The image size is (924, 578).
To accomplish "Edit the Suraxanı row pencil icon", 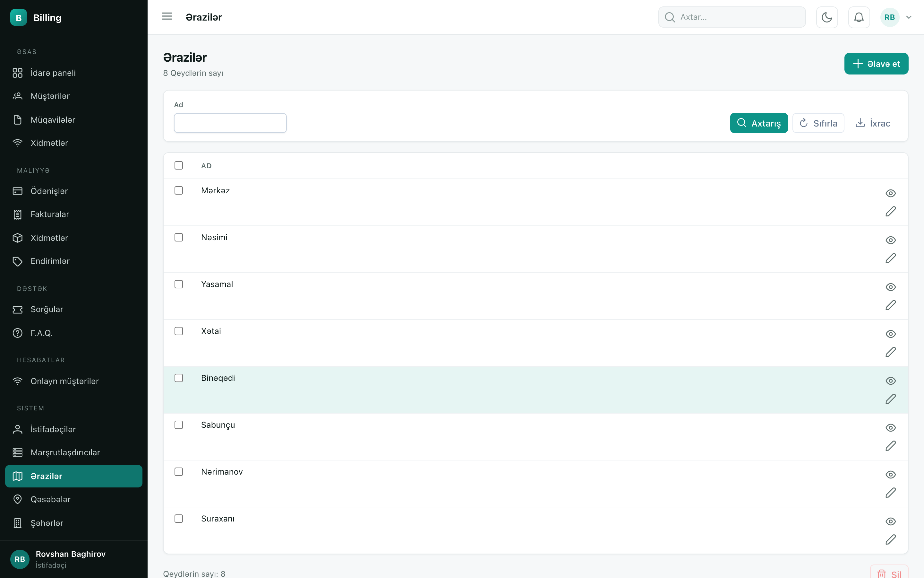I will [890, 540].
